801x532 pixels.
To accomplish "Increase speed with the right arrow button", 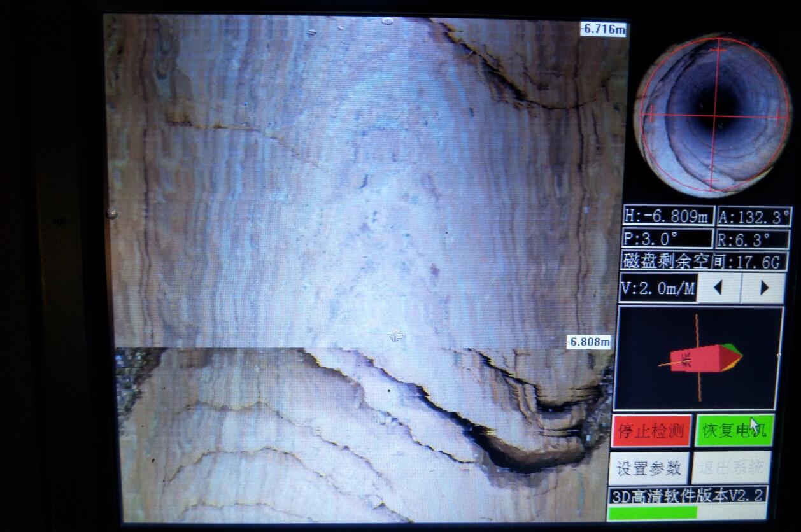I will tap(763, 288).
